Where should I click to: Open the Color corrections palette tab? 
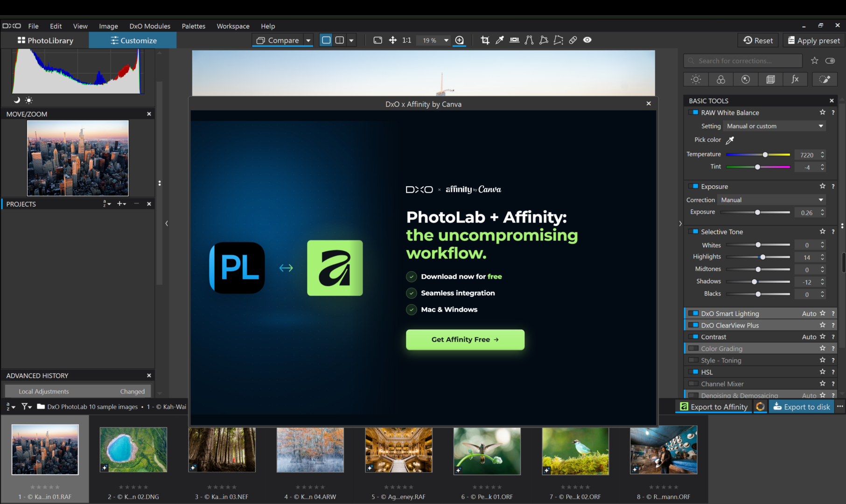pos(721,79)
